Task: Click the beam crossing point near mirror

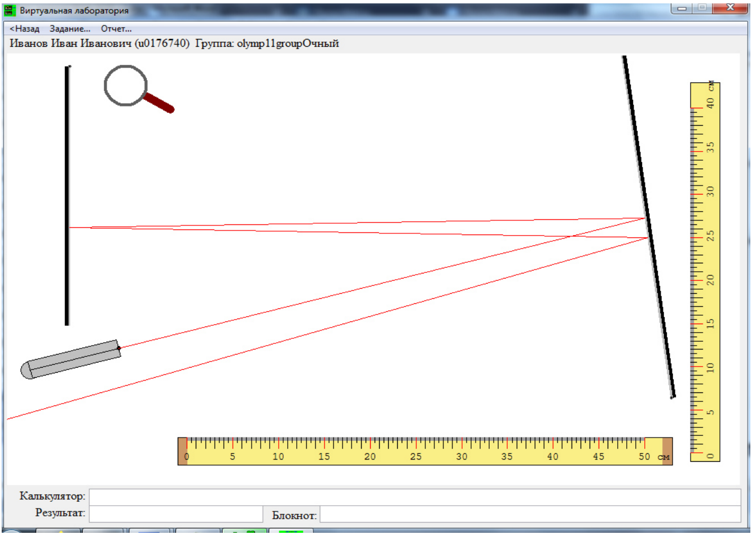Action: pos(572,236)
